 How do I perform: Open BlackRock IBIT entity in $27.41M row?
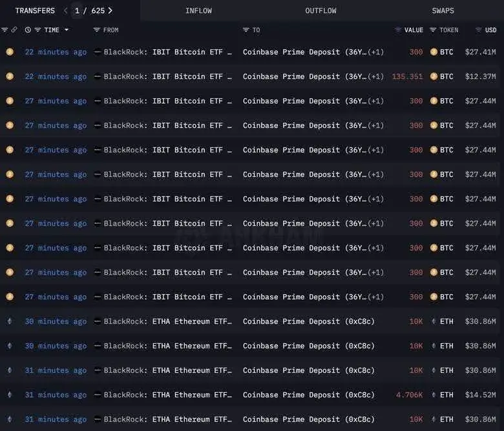tap(167, 52)
